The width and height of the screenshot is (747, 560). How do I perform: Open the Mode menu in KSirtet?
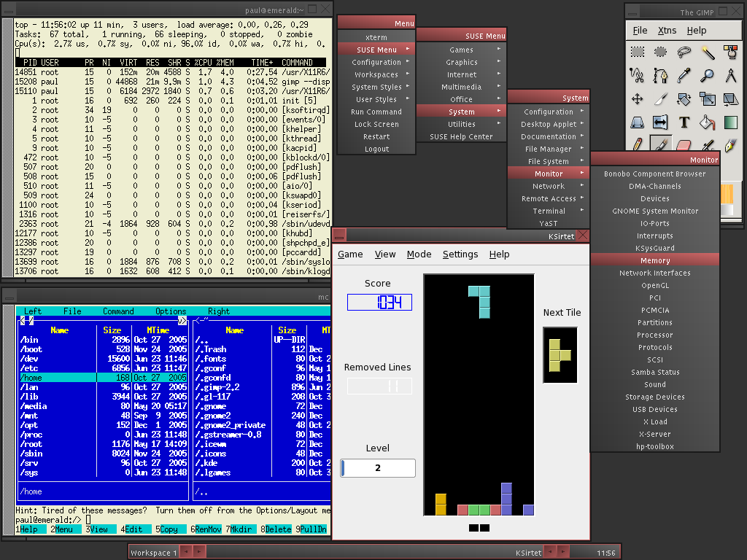point(419,254)
